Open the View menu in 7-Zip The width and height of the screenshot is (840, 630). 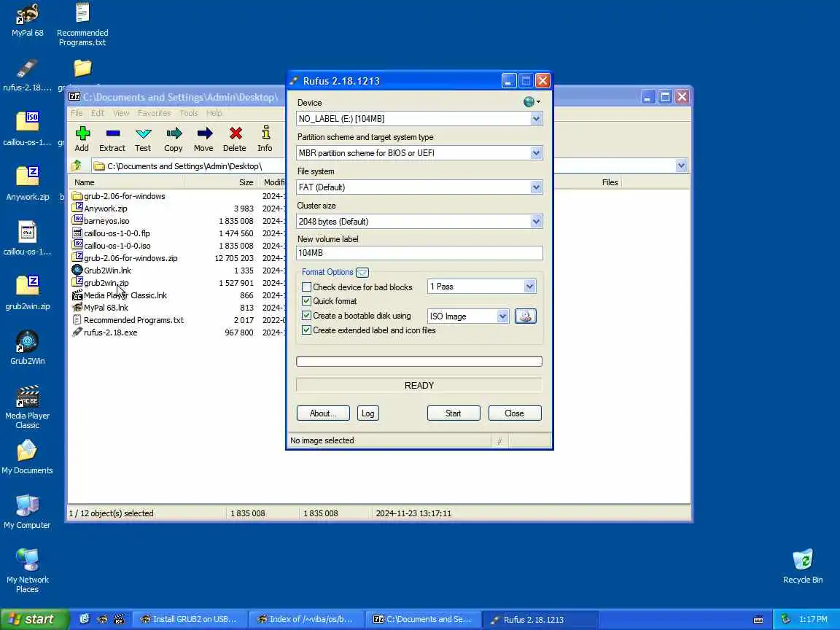121,113
